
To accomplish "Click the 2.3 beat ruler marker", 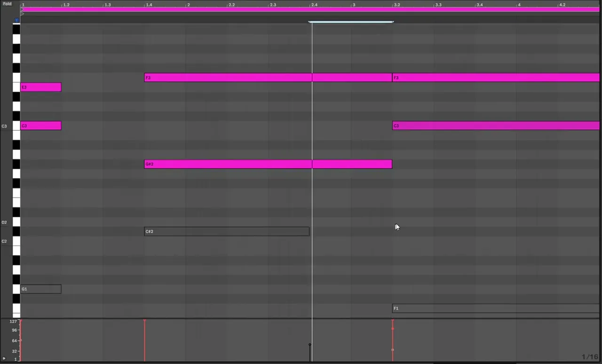I will coord(273,5).
